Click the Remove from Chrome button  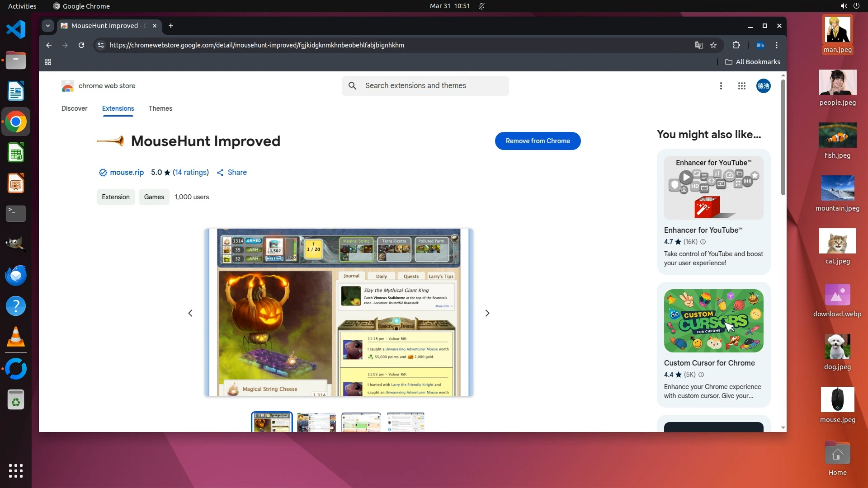pos(538,141)
